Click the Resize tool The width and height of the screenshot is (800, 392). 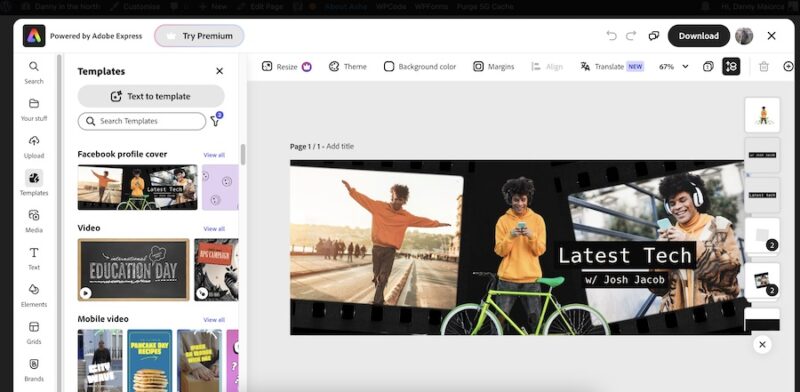point(286,66)
